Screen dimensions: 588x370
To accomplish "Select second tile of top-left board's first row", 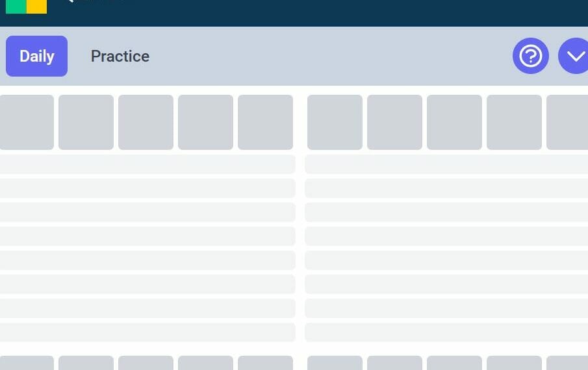I will (x=86, y=122).
